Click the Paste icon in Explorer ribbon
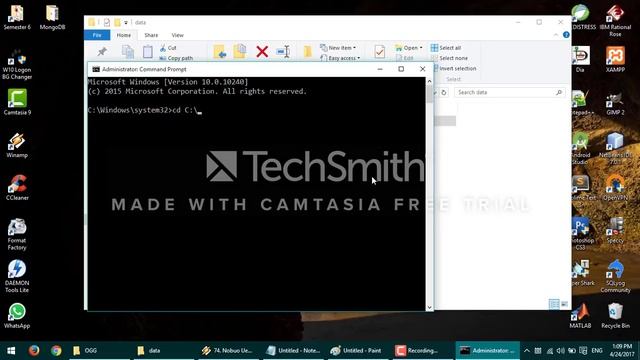Viewport: 640px width, 360px height. point(148,52)
